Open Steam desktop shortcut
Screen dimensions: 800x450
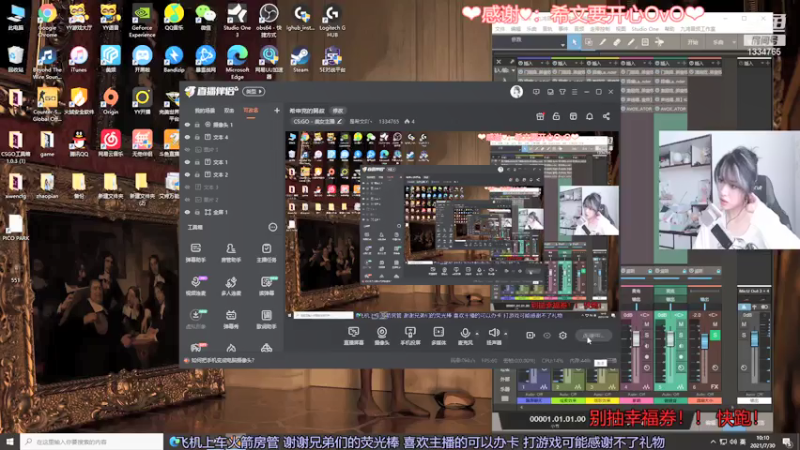click(x=300, y=59)
